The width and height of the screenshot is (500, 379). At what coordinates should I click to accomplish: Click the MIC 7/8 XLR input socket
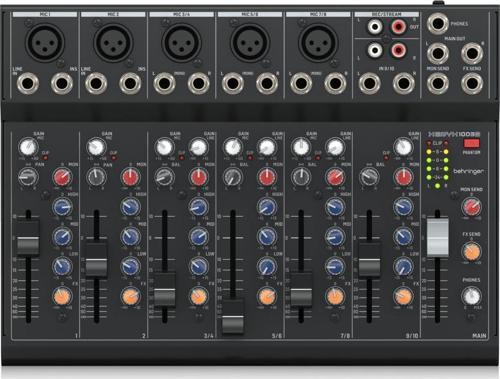[318, 42]
